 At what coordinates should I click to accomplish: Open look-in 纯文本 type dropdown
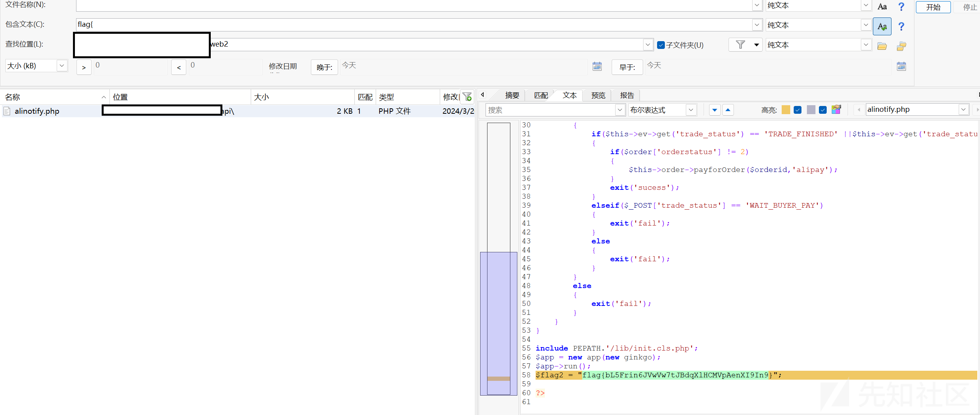866,45
